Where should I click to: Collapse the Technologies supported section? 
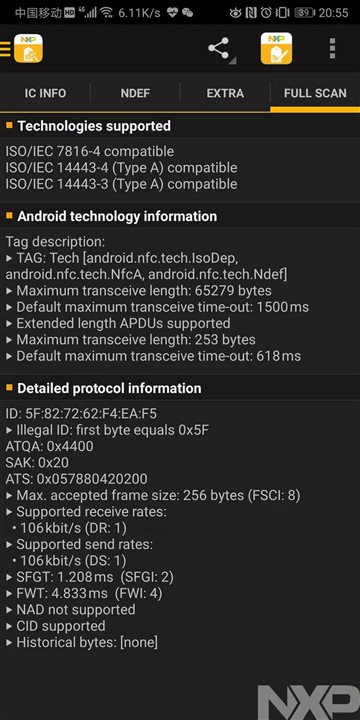(x=180, y=126)
